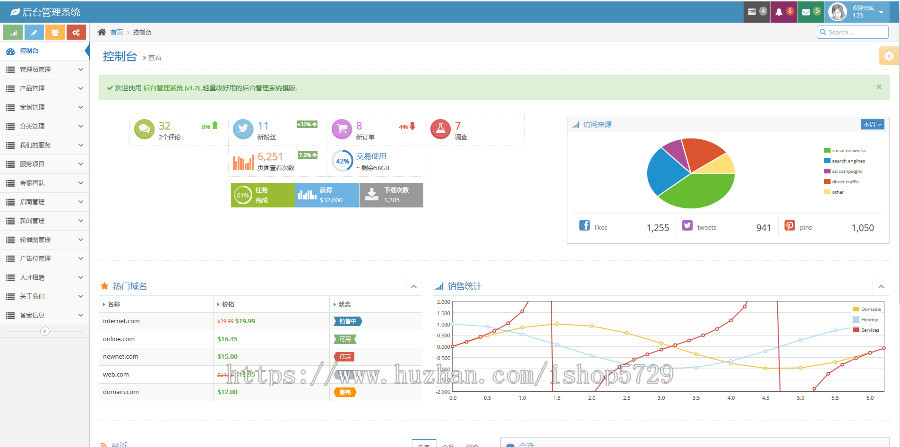Collapse the 热门域名 widget
This screenshot has height=447, width=900.
[414, 286]
